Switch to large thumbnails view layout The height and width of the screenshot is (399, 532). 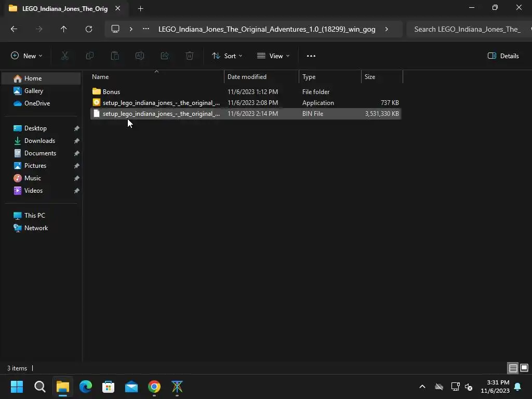[x=524, y=368]
